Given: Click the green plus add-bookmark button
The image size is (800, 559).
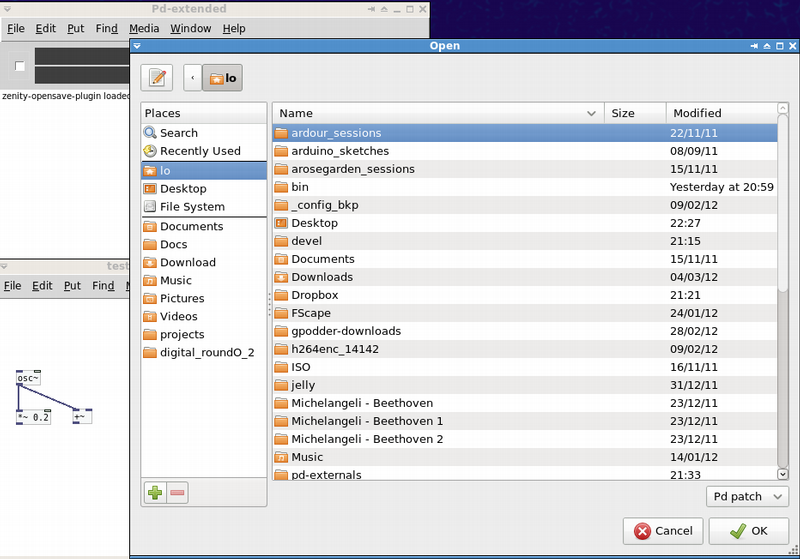Looking at the screenshot, I should click(155, 493).
